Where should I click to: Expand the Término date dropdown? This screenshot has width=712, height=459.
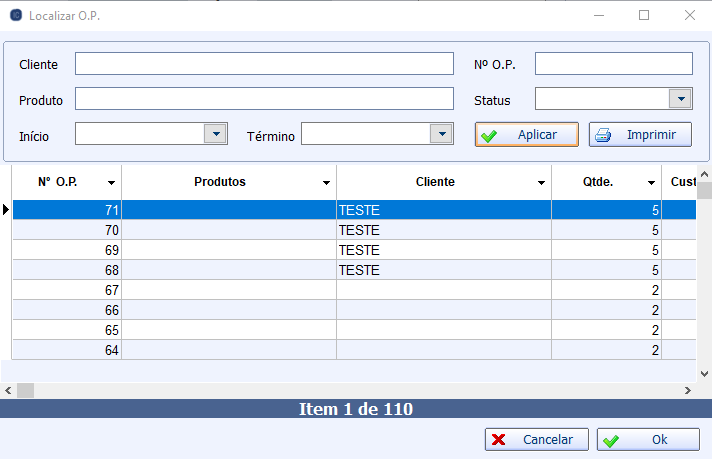point(441,134)
